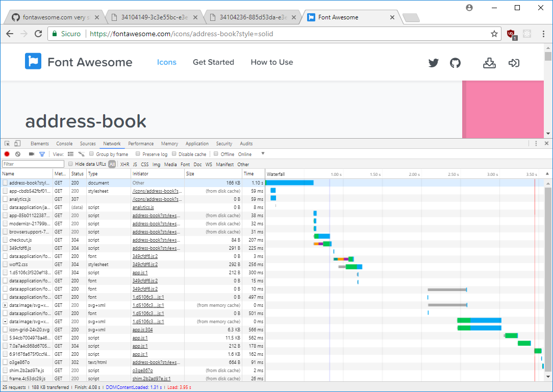553x392 pixels.
Task: Bookmark this page with the star icon
Action: tap(494, 34)
